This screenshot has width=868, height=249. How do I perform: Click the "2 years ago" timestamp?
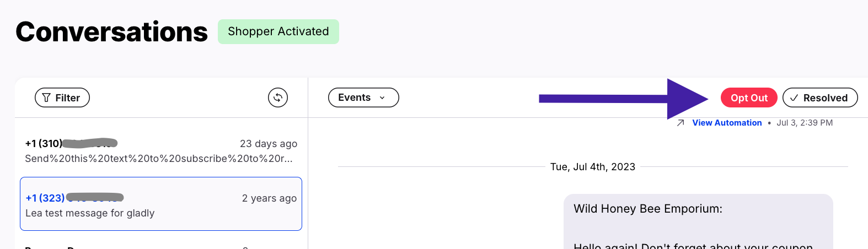269,198
